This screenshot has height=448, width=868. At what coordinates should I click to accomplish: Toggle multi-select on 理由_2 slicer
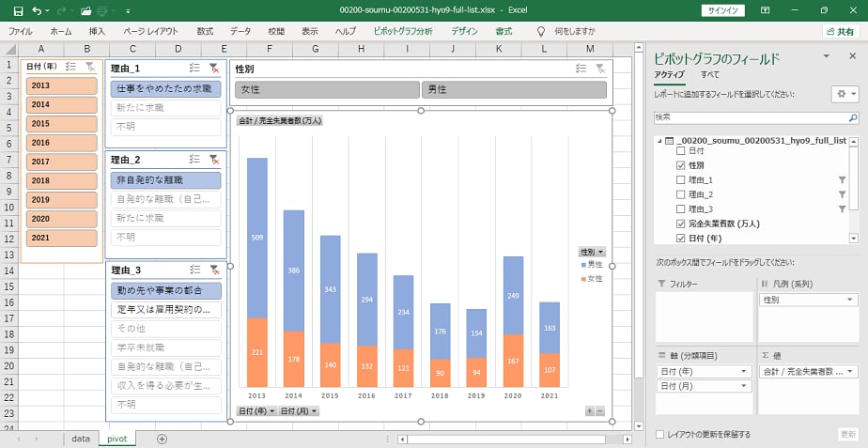point(194,161)
